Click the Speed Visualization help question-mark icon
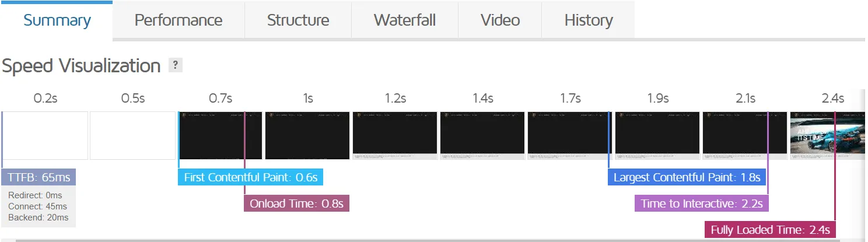868x242 pixels. point(176,65)
